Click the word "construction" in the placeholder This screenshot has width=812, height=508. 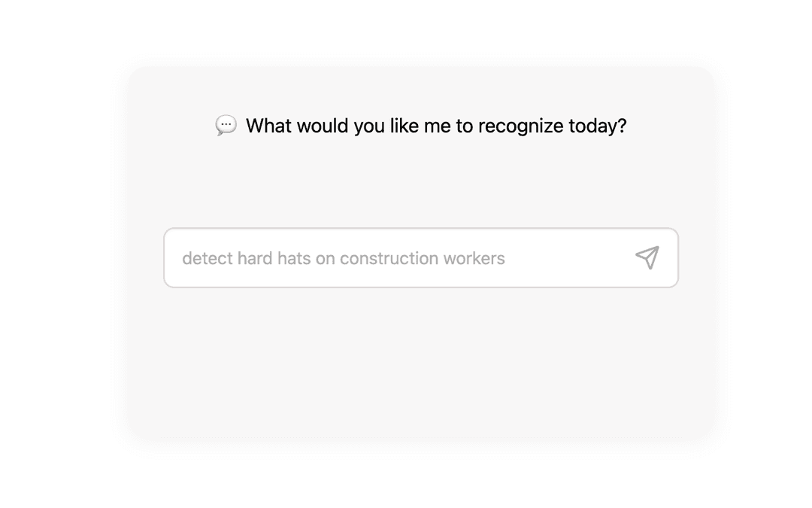tap(389, 258)
